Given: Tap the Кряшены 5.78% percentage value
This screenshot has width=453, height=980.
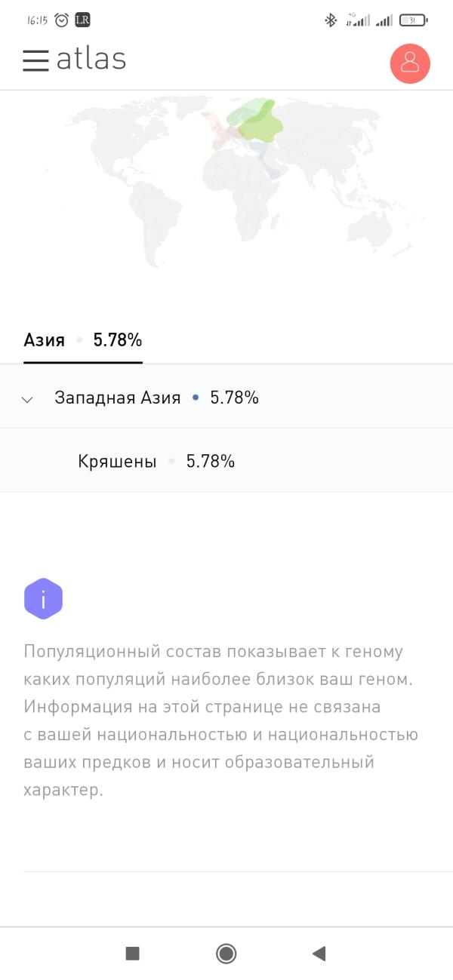Looking at the screenshot, I should [x=211, y=462].
